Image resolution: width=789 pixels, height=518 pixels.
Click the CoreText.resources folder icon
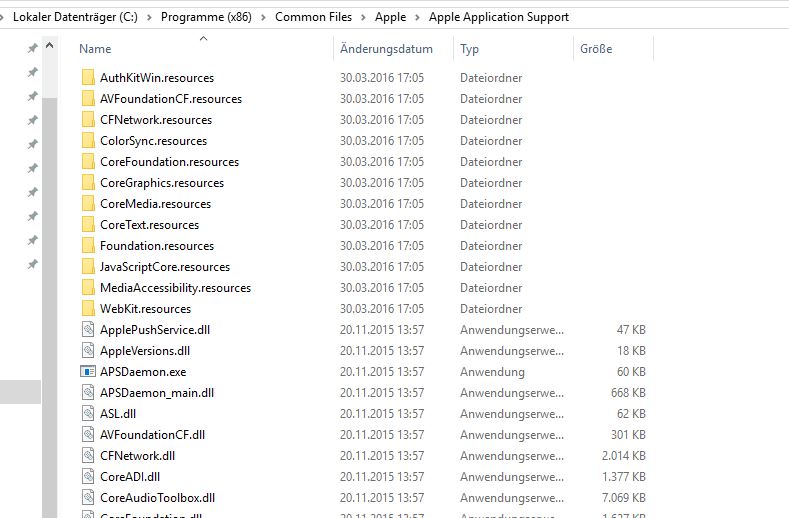[88, 225]
